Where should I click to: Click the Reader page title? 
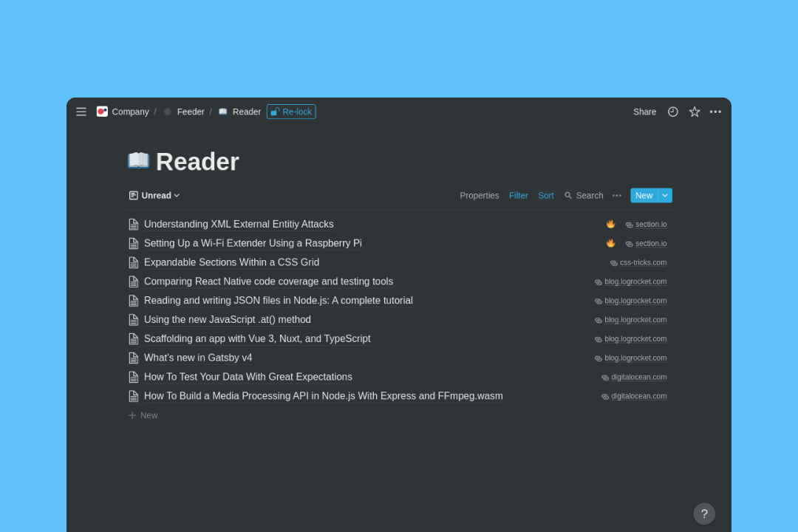click(x=197, y=162)
